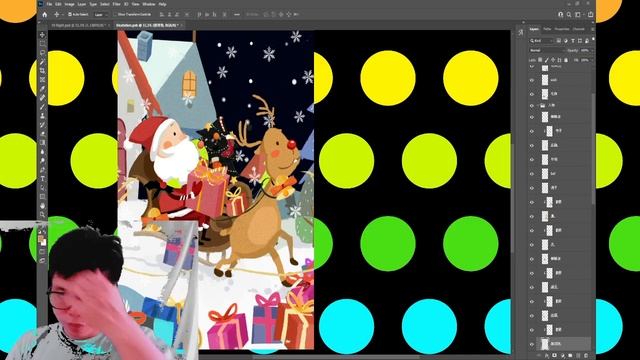Open the File menu
The width and height of the screenshot is (640, 360).
(49, 4)
